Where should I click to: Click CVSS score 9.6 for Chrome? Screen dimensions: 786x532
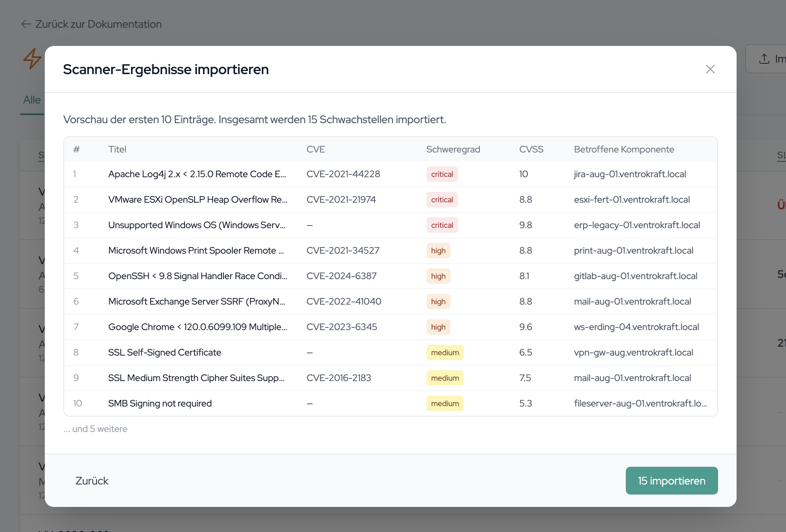pyautogui.click(x=525, y=327)
